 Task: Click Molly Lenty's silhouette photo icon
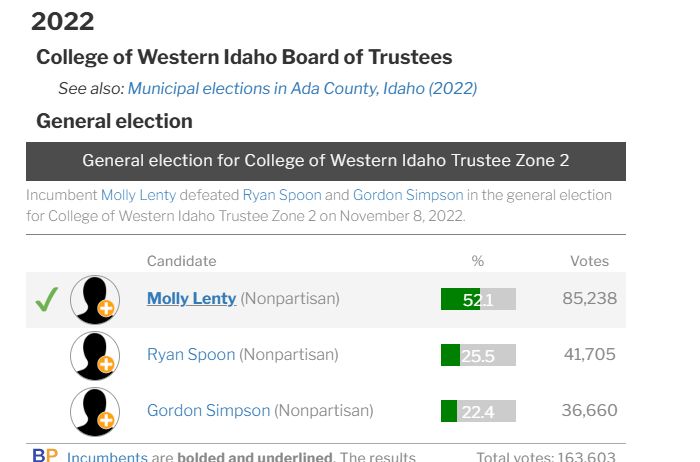pyautogui.click(x=94, y=298)
